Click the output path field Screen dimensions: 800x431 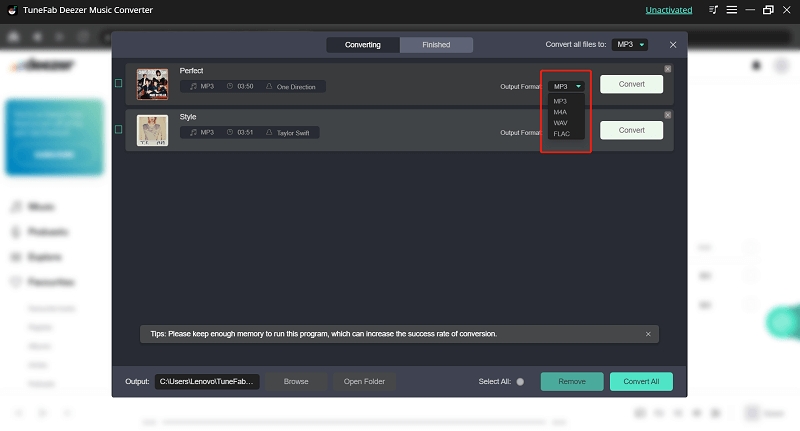(x=207, y=382)
